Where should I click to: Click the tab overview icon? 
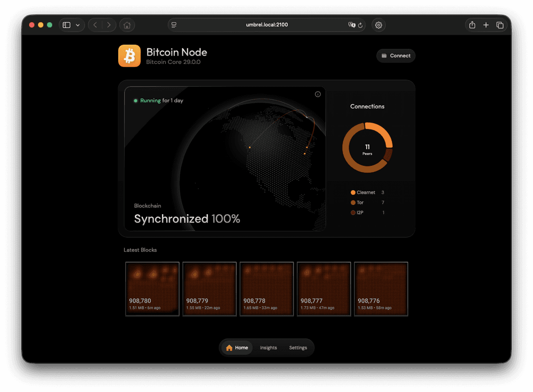[x=500, y=24]
